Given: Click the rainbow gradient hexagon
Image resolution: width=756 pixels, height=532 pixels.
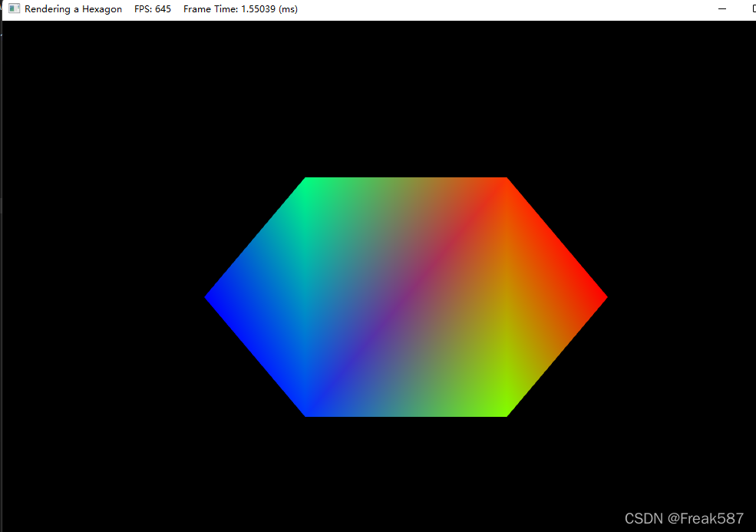Looking at the screenshot, I should [406, 297].
